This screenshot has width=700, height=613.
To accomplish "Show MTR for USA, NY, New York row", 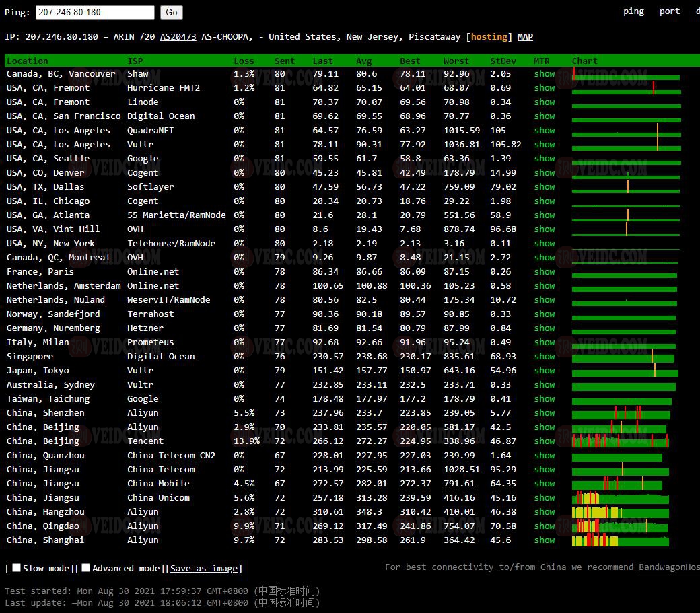I will [545, 243].
